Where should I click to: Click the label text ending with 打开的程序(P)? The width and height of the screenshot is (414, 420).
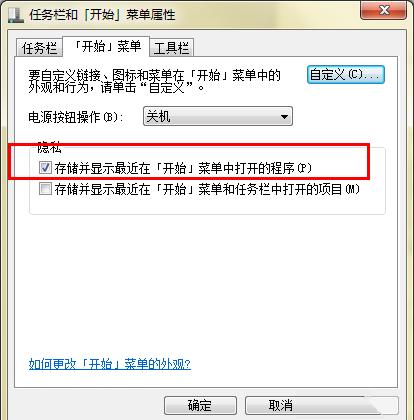(x=183, y=168)
